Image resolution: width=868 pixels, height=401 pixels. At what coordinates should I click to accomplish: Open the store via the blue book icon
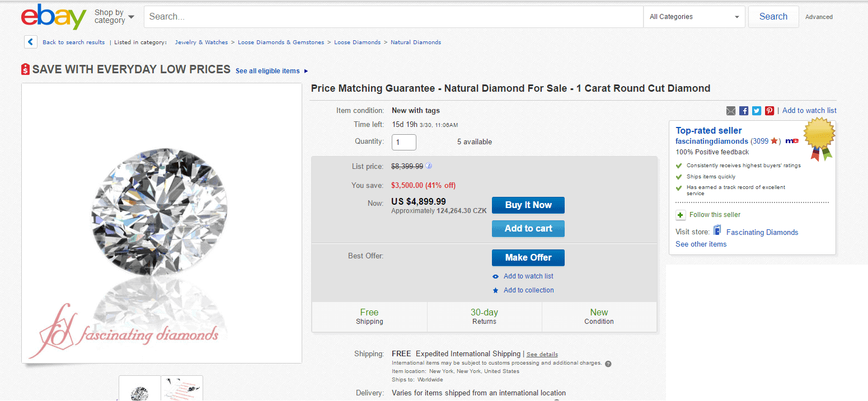(x=717, y=230)
